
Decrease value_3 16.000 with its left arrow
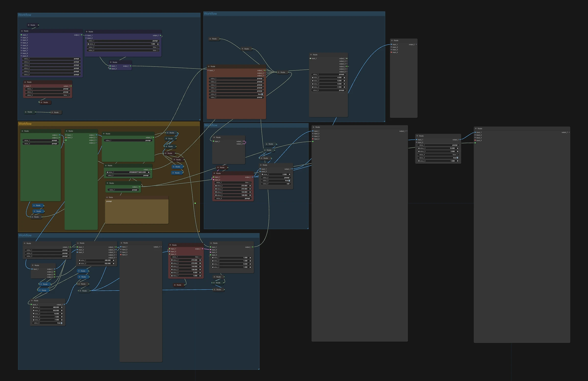33,314
